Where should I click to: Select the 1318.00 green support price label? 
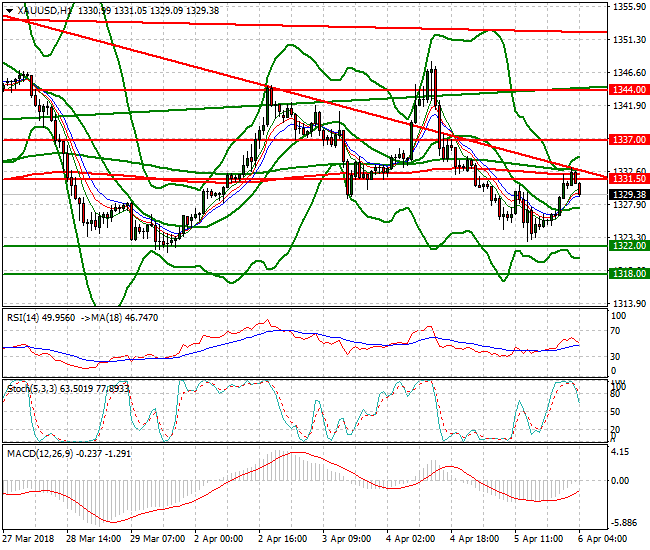point(625,272)
